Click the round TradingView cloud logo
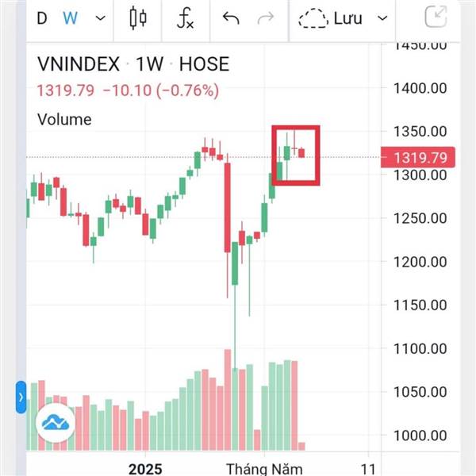 (56, 423)
